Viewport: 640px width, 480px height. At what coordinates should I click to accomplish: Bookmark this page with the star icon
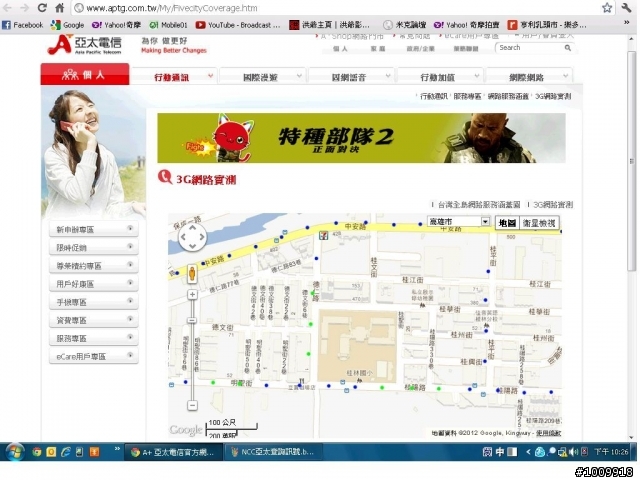607,7
